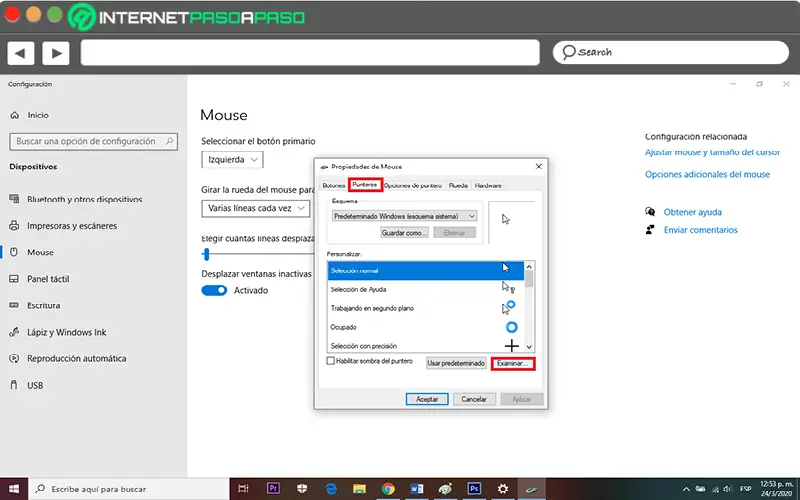800x500 pixels.
Task: Click the Windows Start button
Action: [14, 489]
